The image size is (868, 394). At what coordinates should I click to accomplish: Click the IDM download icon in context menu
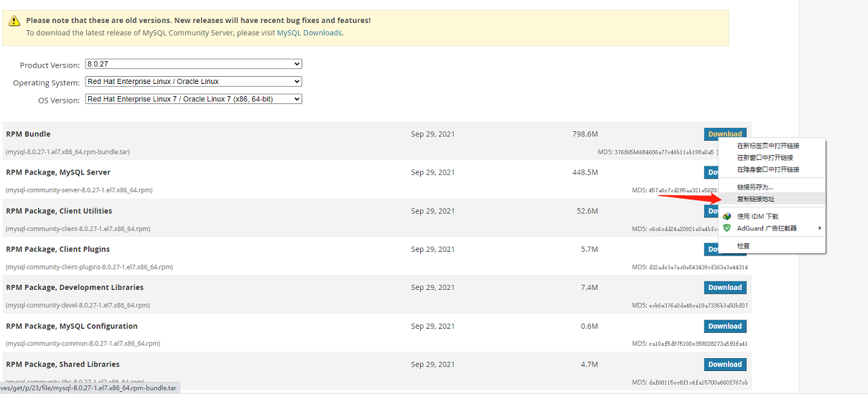click(x=727, y=216)
